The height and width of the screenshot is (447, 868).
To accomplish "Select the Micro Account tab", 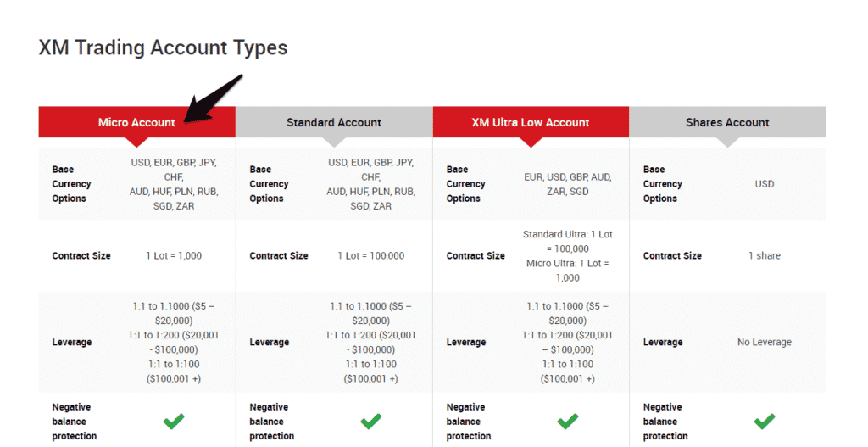I will (136, 122).
